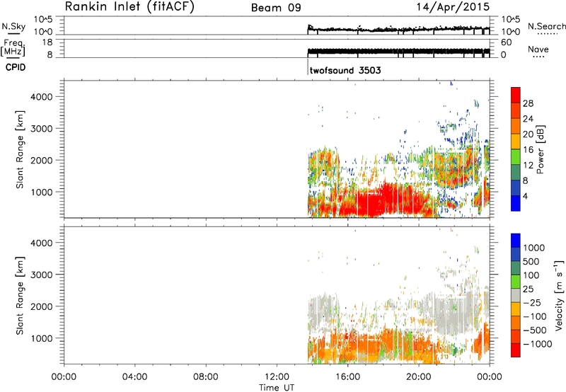Click the 'Beam 09' label

point(276,8)
